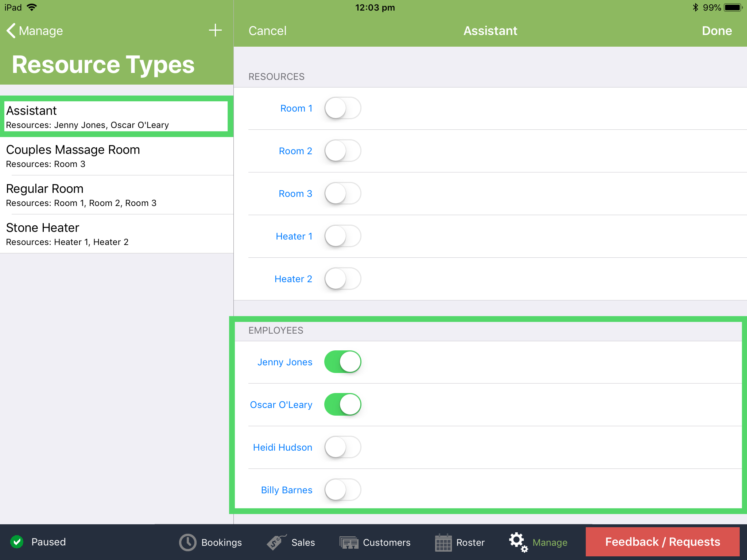747x560 pixels.
Task: Tap the back chevron next to Manage
Action: click(x=11, y=31)
